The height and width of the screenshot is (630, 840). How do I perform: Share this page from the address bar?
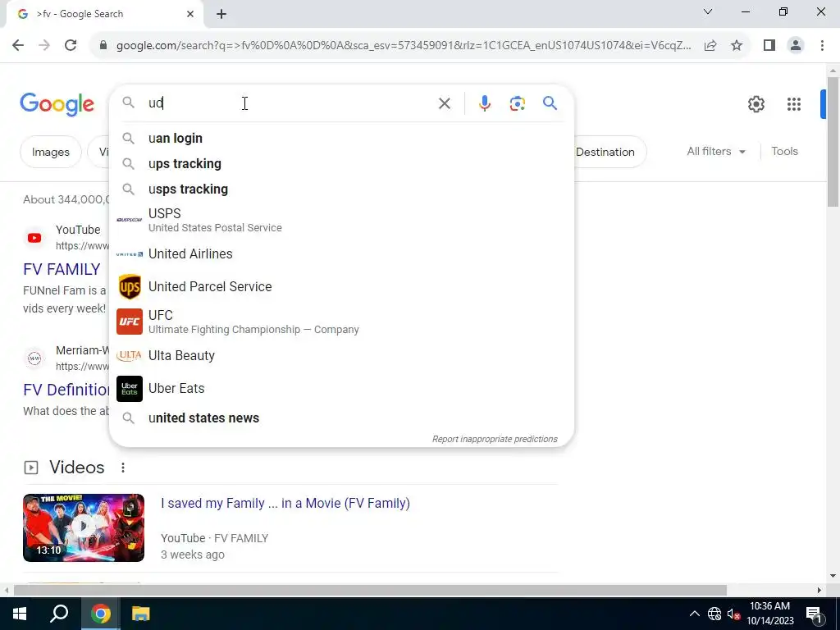(710, 46)
